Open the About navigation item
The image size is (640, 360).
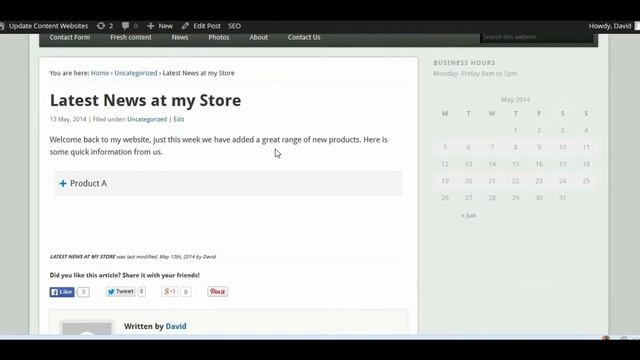pos(259,37)
